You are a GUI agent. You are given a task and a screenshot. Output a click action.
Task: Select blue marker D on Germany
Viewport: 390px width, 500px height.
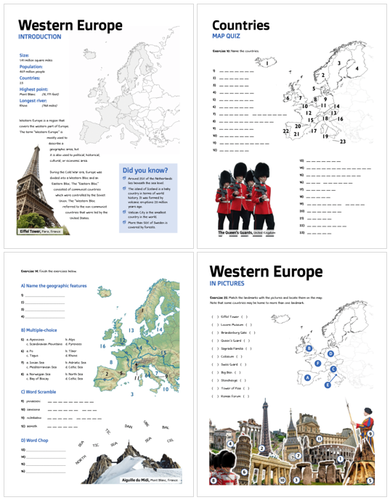coord(330,354)
